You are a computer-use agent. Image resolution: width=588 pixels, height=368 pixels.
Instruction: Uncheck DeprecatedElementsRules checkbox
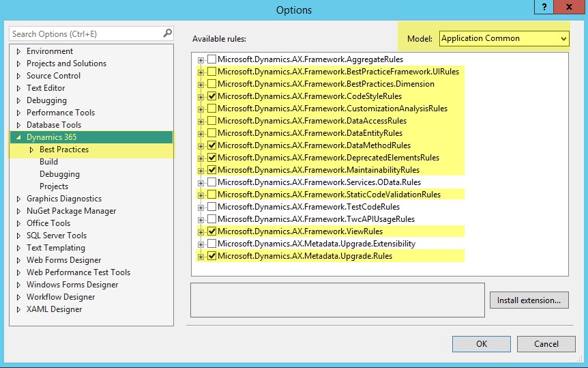tap(212, 158)
